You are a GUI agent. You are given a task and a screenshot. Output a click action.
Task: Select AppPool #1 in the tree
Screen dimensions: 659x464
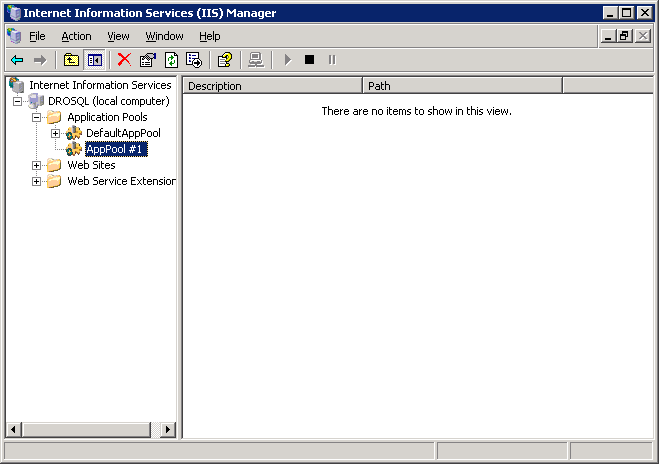pos(116,149)
